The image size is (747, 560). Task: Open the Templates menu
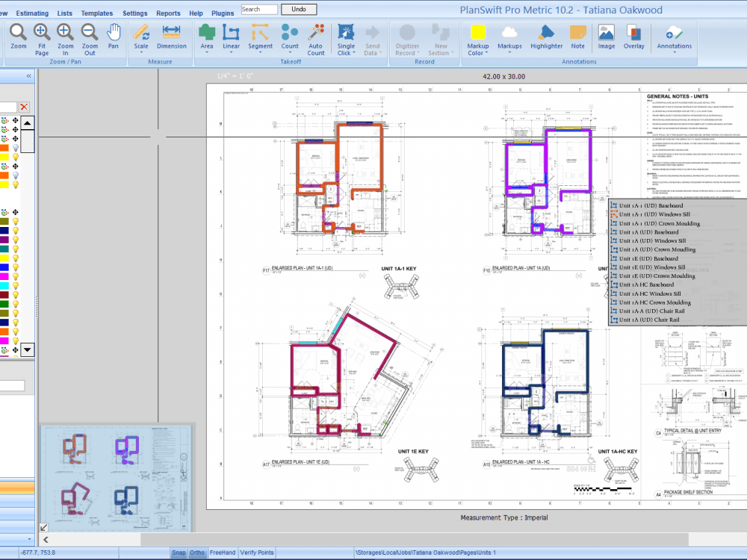tap(96, 13)
